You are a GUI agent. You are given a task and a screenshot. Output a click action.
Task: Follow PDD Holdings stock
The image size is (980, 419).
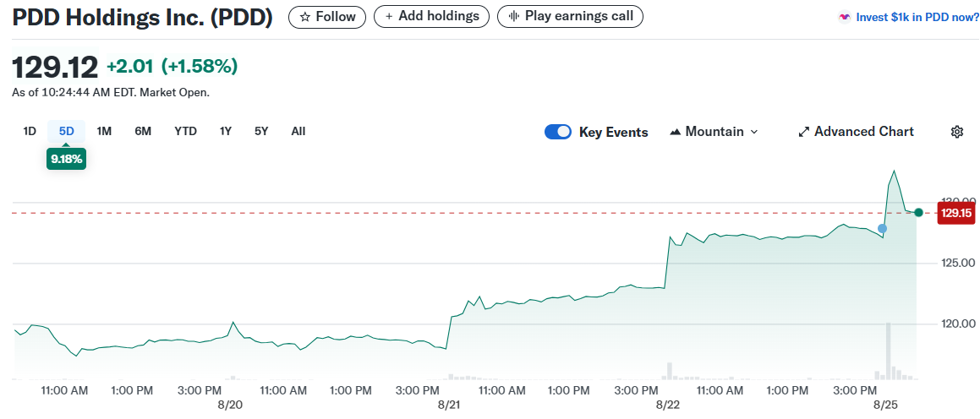coord(327,16)
